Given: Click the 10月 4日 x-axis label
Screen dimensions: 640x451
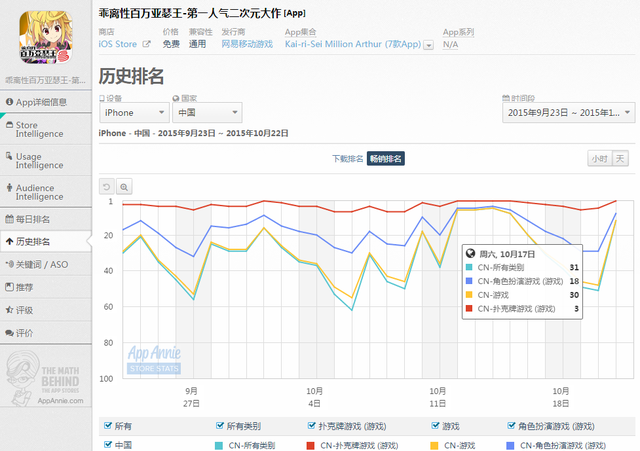Looking at the screenshot, I should point(314,397).
